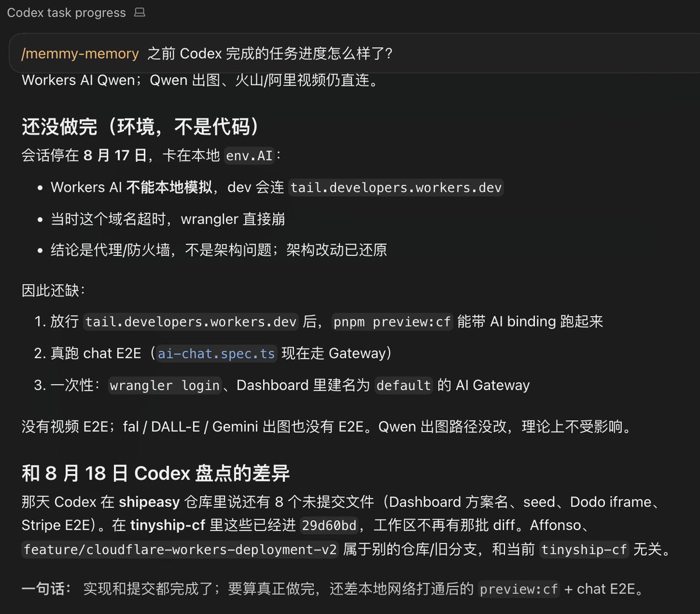Click the /memmy-memory command tag
This screenshot has width=700, height=614.
(80, 54)
